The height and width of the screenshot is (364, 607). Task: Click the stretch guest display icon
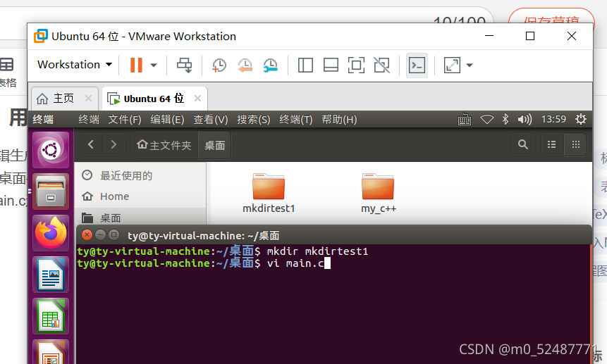point(452,65)
